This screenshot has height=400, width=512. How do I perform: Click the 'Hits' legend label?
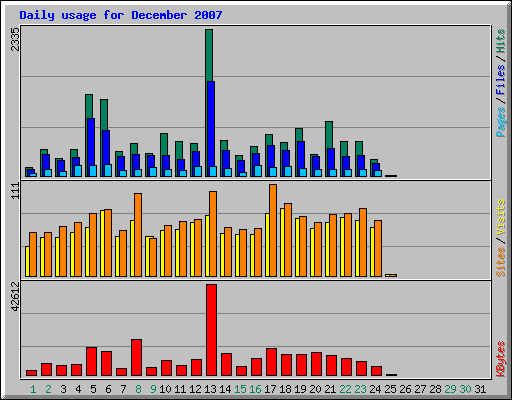[501, 41]
